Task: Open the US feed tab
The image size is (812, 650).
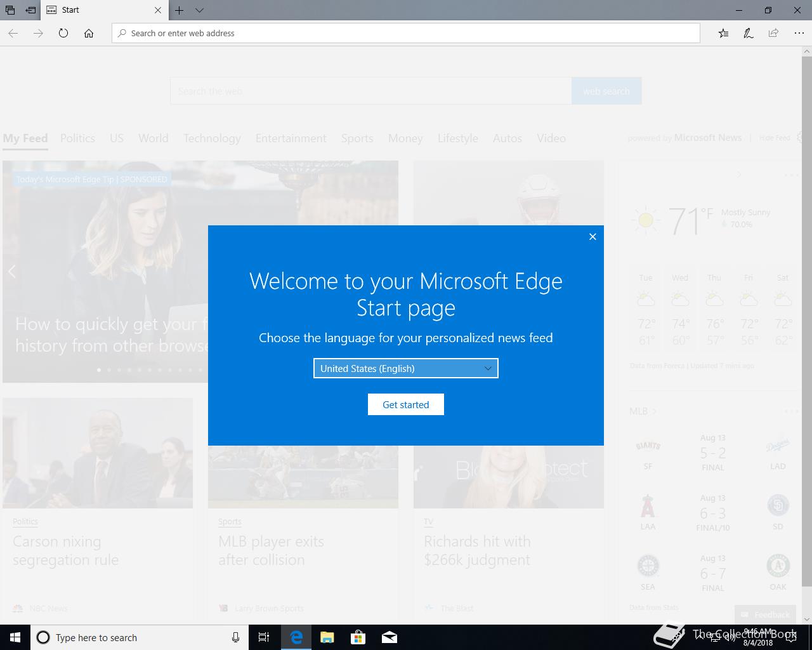Action: click(x=117, y=138)
